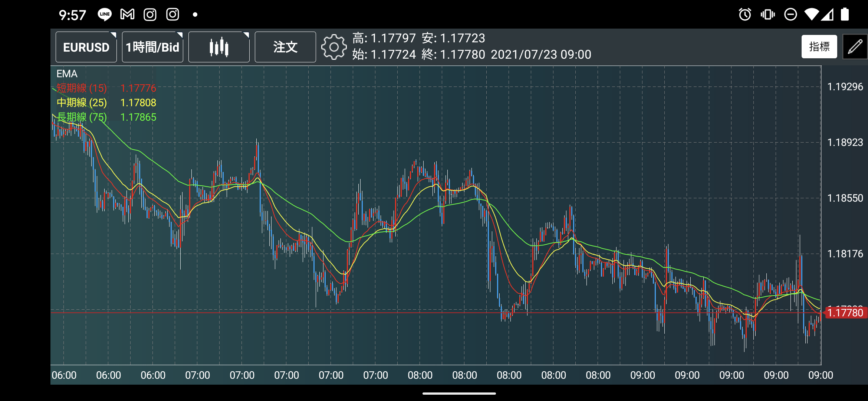Expand EURUSD currency pair dropdown
The image size is (868, 401).
86,47
